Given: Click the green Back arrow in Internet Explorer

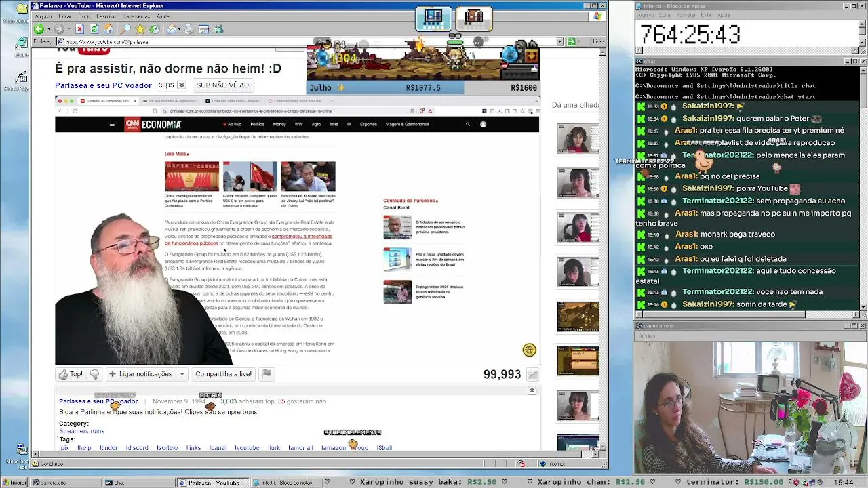Looking at the screenshot, I should tap(39, 29).
